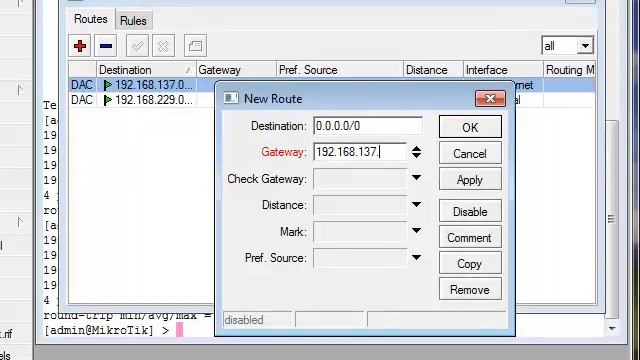The image size is (640, 360).
Task: Click the cross Disable icon in toolbar
Action: pyautogui.click(x=163, y=46)
